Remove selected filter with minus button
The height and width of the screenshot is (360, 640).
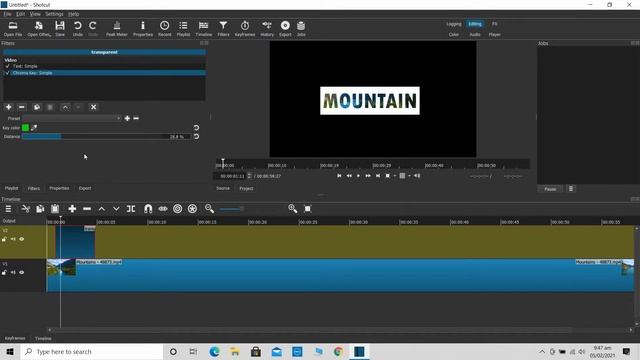point(22,107)
